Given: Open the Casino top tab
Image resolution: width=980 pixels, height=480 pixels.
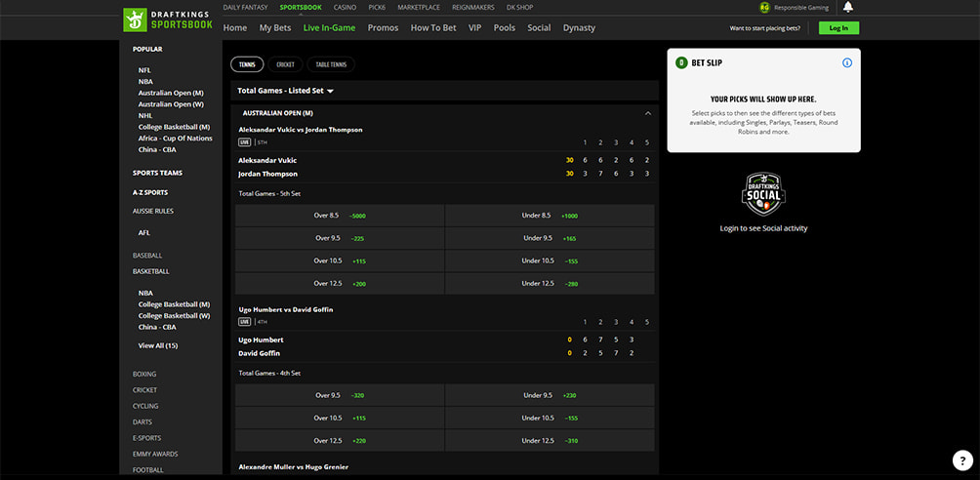Looking at the screenshot, I should [345, 8].
